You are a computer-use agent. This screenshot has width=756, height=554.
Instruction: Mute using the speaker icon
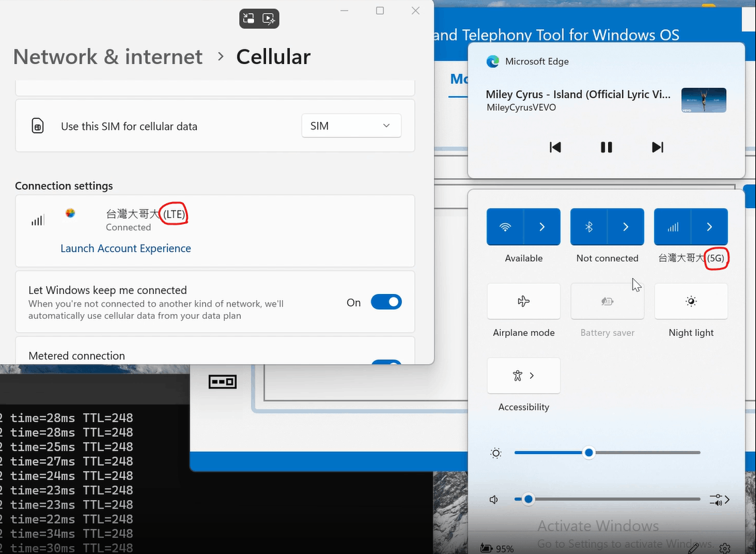click(494, 499)
